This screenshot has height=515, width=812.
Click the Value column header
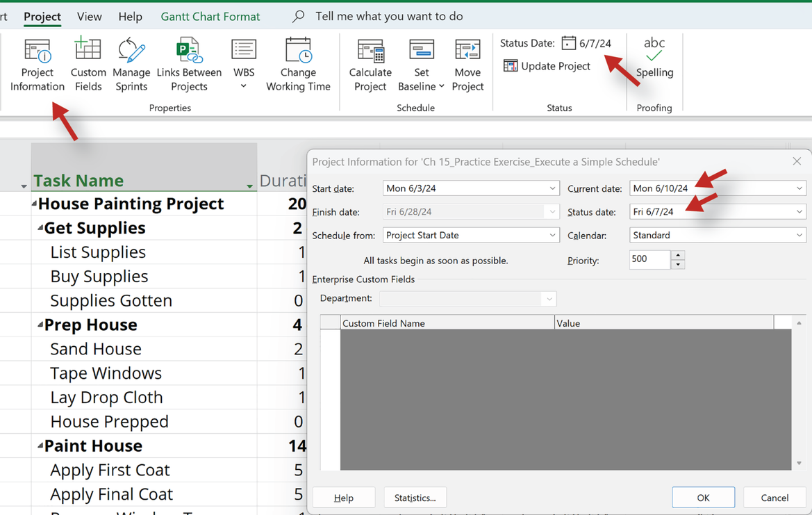(665, 322)
